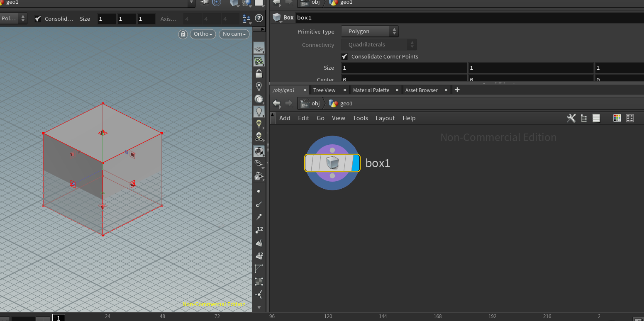Image resolution: width=644 pixels, height=321 pixels.
Task: Open the color palette grid icon
Action: [617, 118]
